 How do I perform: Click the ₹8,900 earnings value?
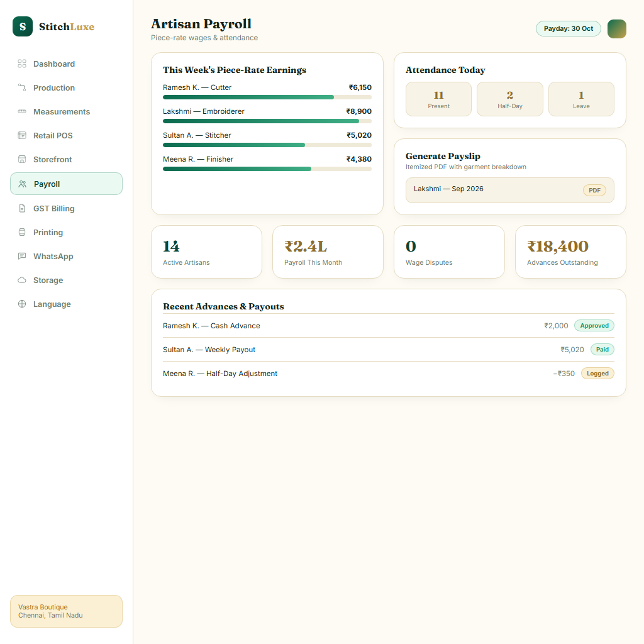coord(359,111)
